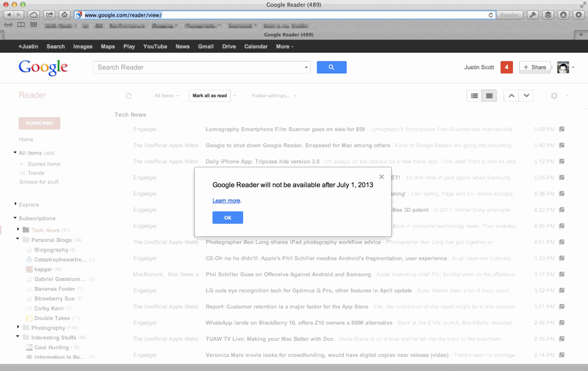Image resolution: width=588 pixels, height=371 pixels.
Task: Show the Top Sites grid icon
Action: [x=34, y=25]
